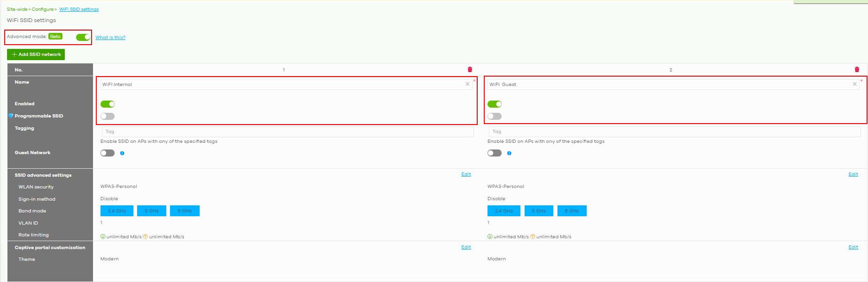Screen dimensions: 868x282
Task: Toggle 5 GHz band for SSID 1
Action: pyautogui.click(x=152, y=211)
